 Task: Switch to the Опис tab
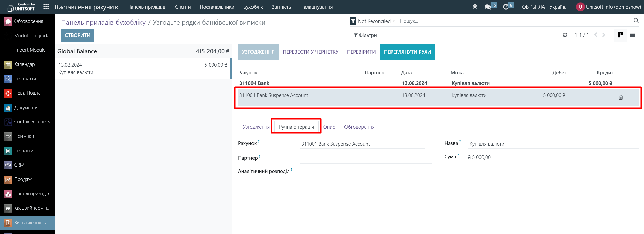tap(329, 127)
